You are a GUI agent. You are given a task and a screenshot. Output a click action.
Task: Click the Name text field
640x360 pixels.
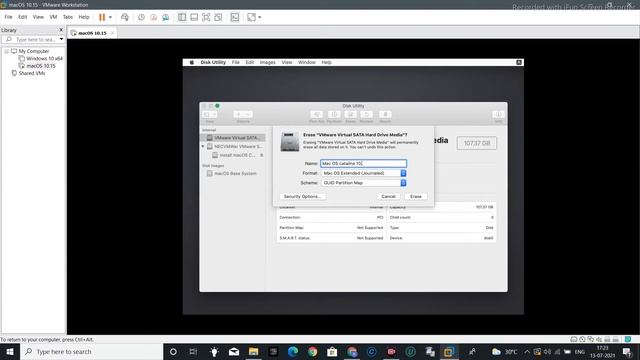point(363,163)
